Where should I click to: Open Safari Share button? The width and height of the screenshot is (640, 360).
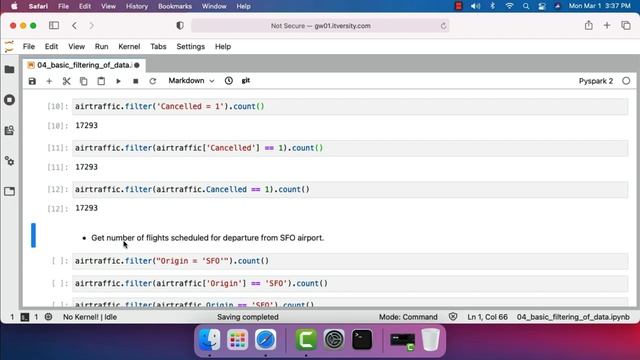click(x=588, y=25)
